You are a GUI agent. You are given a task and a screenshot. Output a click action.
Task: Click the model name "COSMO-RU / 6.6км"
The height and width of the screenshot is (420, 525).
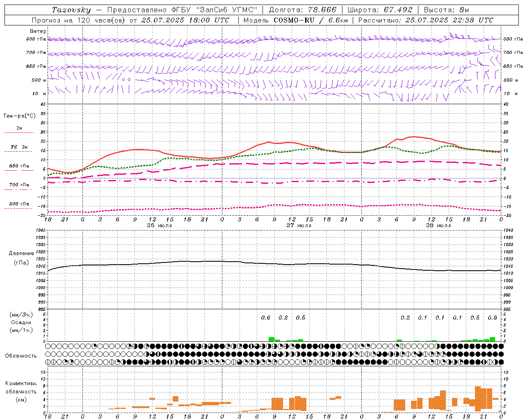point(310,20)
